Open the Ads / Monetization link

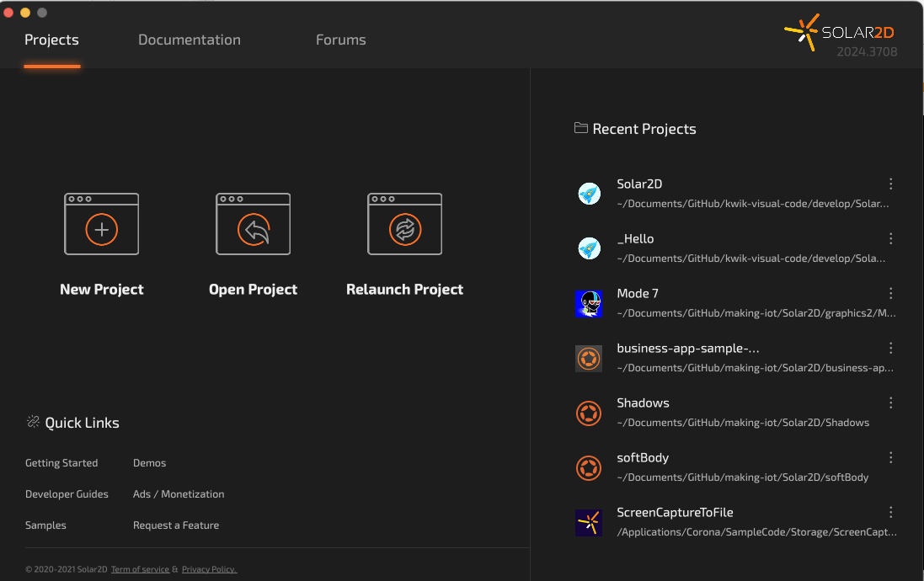coord(179,493)
